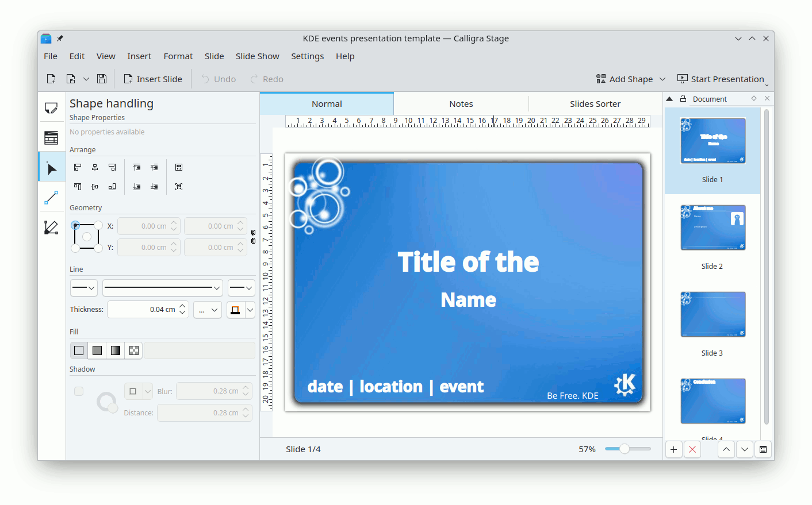Screen dimensions: 812x505
Task: Open the slide animation tool in the sidebar
Action: click(52, 138)
